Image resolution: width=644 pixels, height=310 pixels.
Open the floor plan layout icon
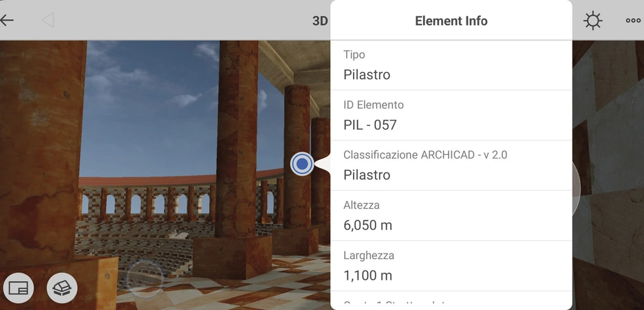(x=19, y=288)
